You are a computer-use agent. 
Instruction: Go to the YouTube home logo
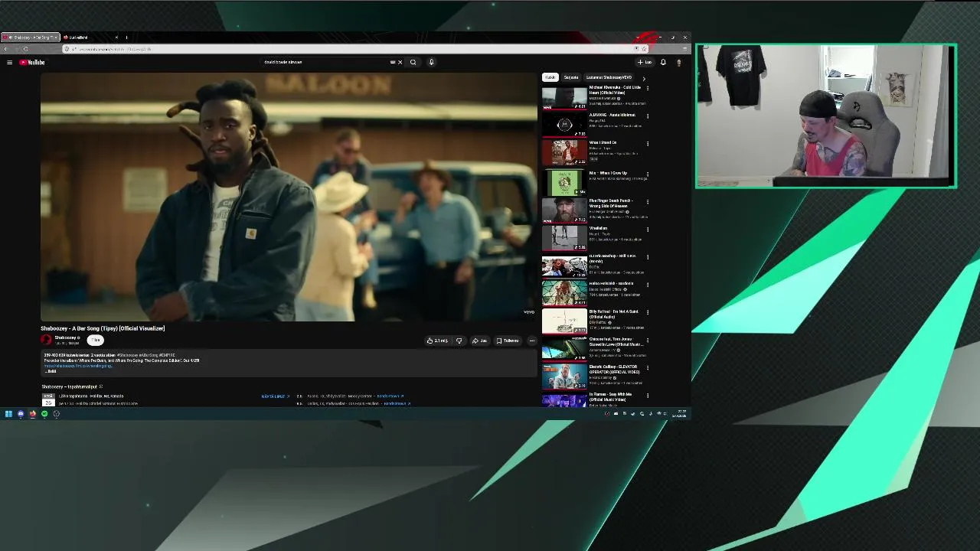point(32,62)
